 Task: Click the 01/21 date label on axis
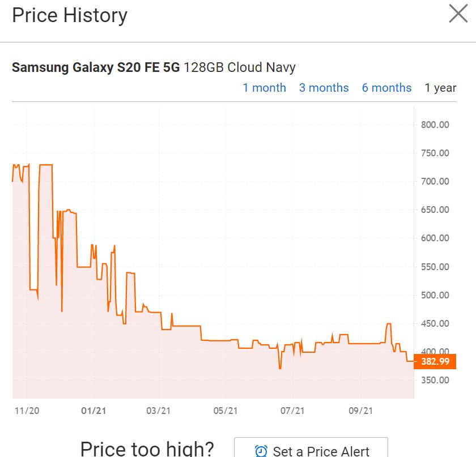93,411
